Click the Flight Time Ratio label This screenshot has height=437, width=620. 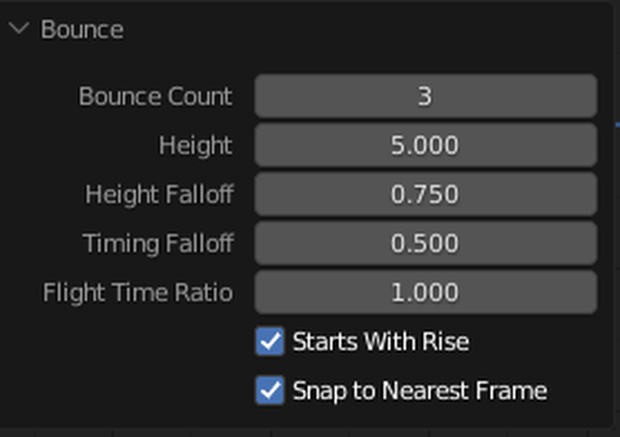pyautogui.click(x=138, y=293)
